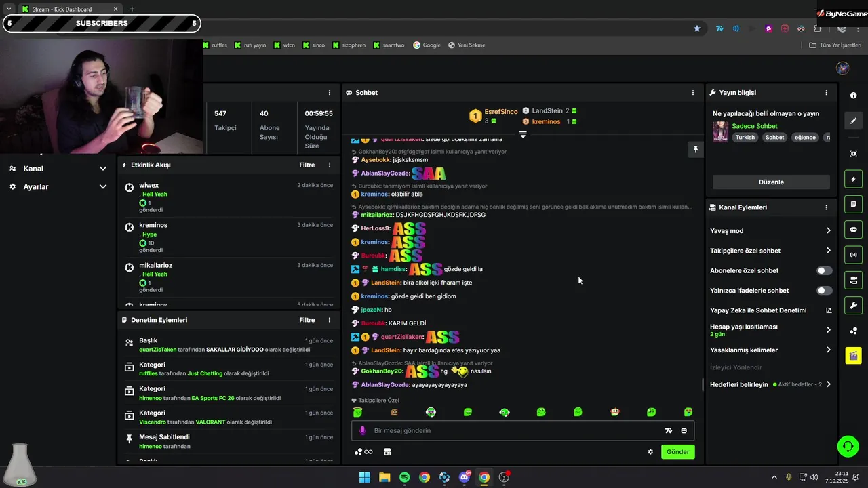Toggle subscribers-only chat switch
Image resolution: width=868 pixels, height=488 pixels.
point(824,270)
